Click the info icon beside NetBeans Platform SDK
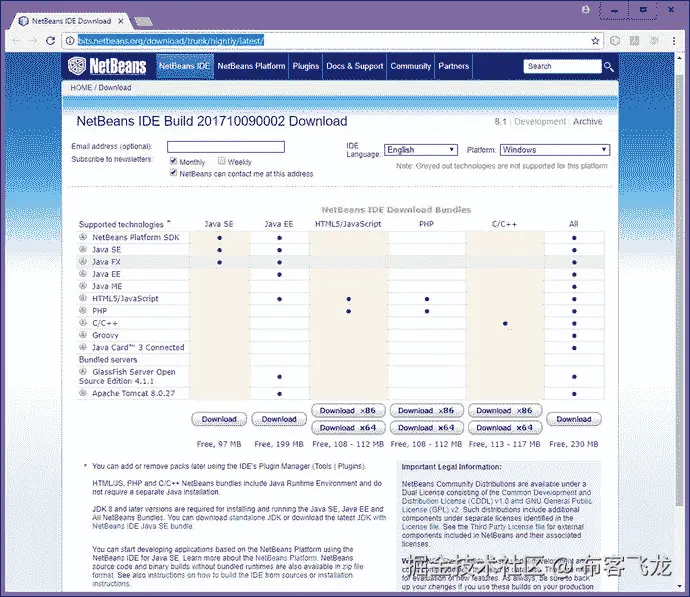Viewport: 690px width, 597px height. (x=83, y=237)
